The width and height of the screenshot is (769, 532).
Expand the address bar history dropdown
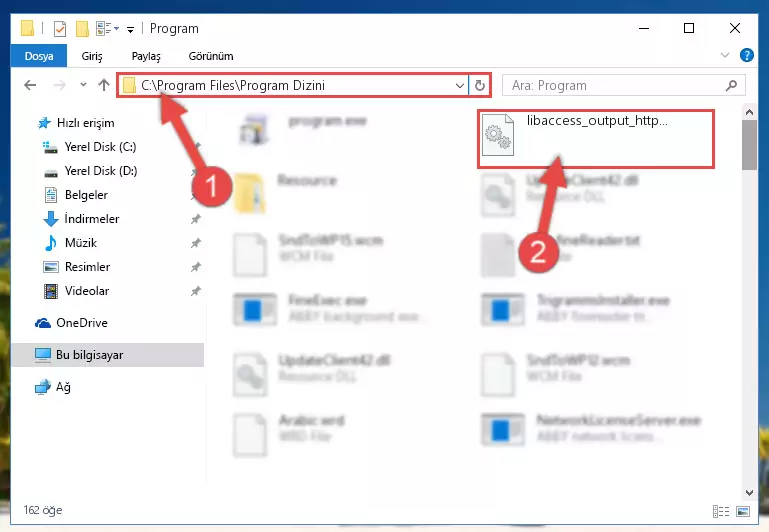[460, 85]
